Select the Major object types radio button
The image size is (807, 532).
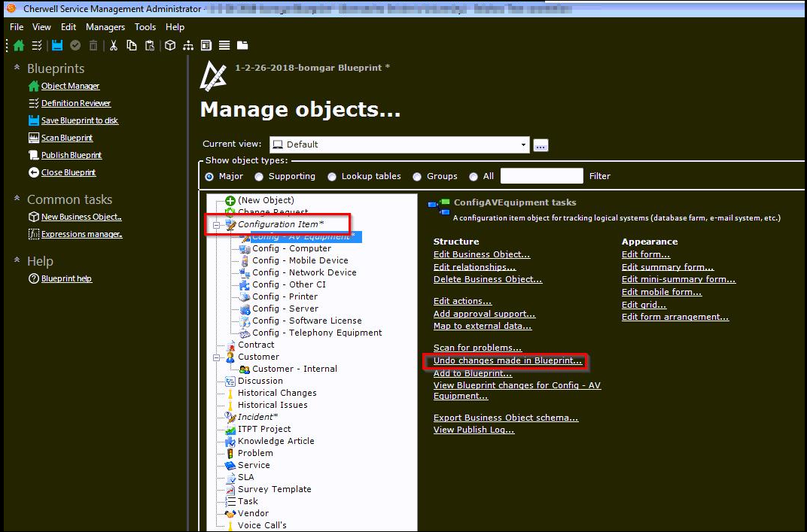click(210, 176)
